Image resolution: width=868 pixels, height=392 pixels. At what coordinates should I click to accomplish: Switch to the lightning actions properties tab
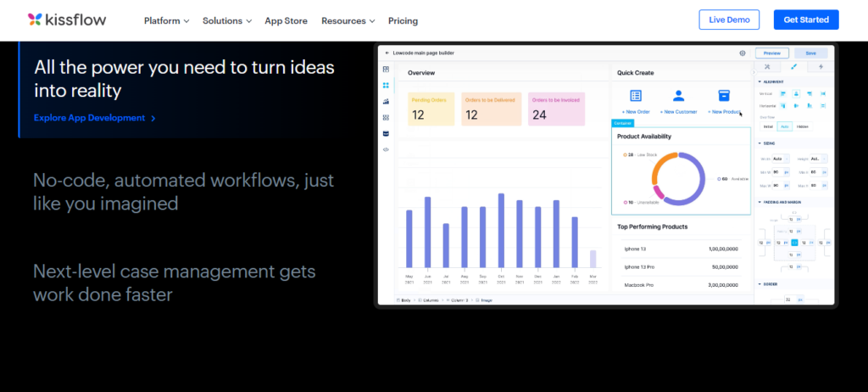[x=821, y=66]
